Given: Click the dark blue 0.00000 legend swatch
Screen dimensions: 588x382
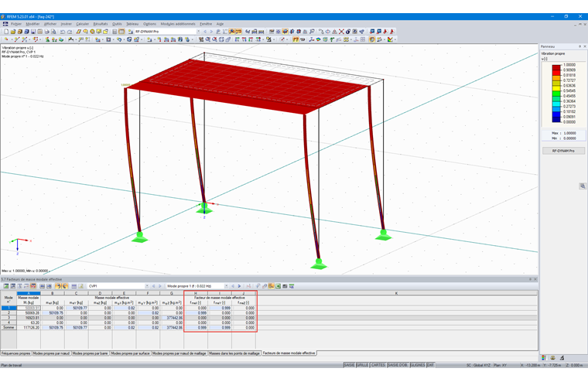Looking at the screenshot, I should coord(556,119).
